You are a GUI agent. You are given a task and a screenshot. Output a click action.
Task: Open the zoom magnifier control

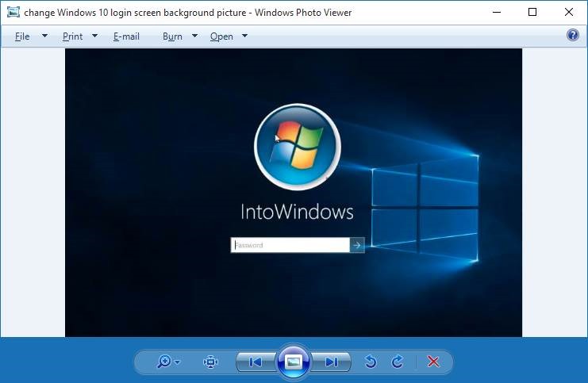tap(164, 362)
